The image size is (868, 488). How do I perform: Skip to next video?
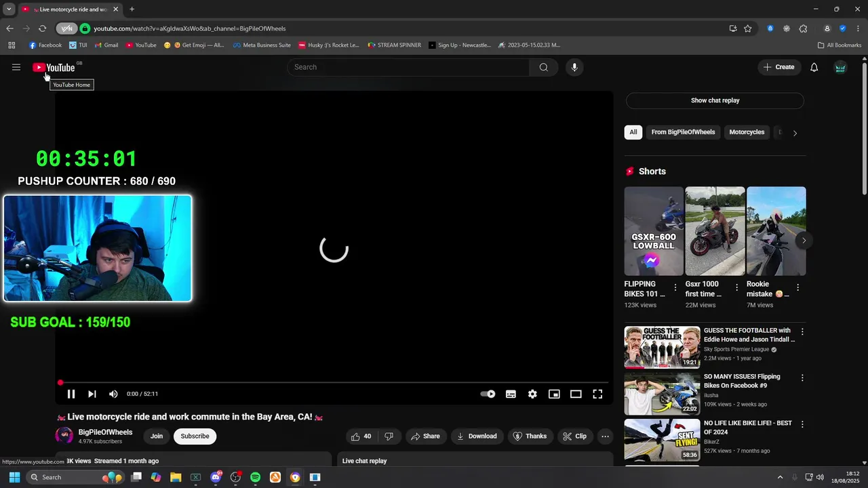pos(92,394)
